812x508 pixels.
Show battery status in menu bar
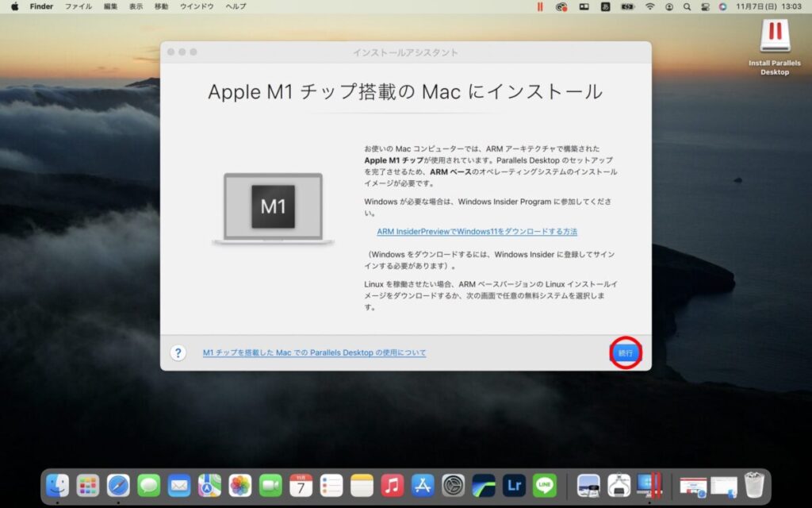(x=628, y=6)
